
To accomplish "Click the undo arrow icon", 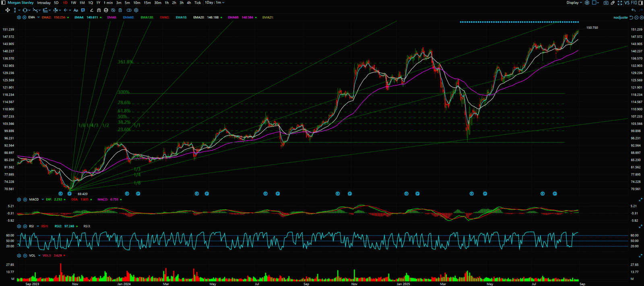I will pyautogui.click(x=634, y=10).
